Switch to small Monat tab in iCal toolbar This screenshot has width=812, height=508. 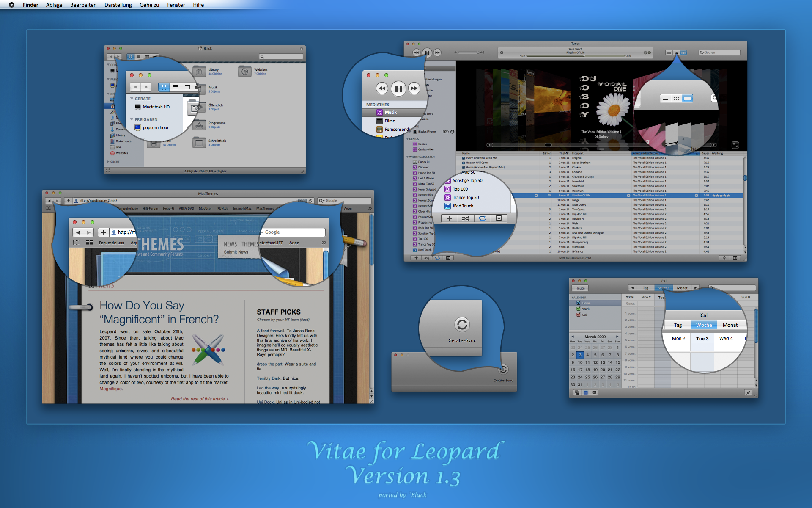coord(682,288)
